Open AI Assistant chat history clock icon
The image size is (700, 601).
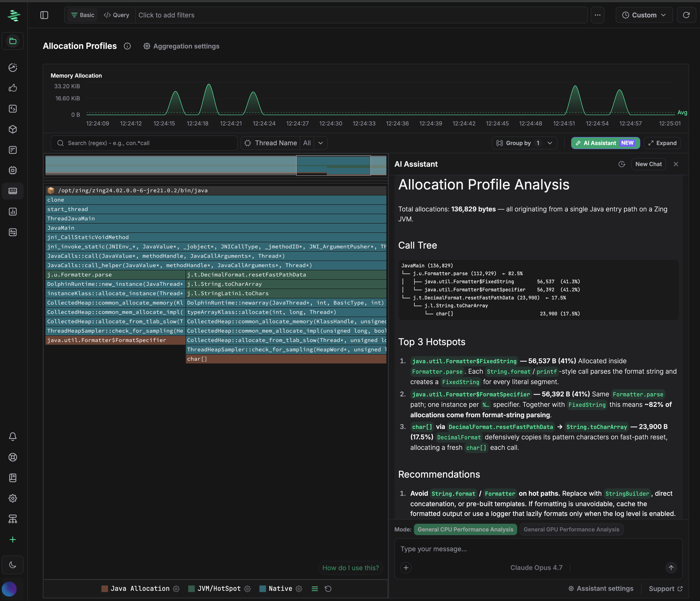pyautogui.click(x=622, y=164)
